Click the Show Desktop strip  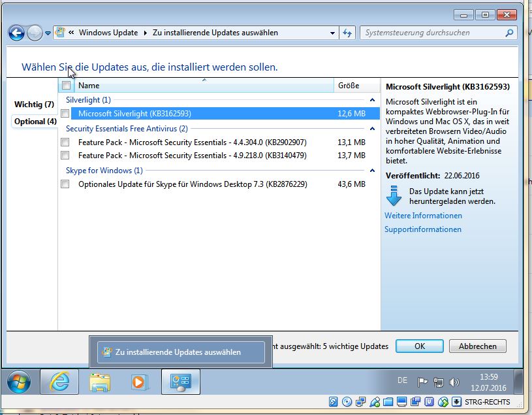(518, 382)
